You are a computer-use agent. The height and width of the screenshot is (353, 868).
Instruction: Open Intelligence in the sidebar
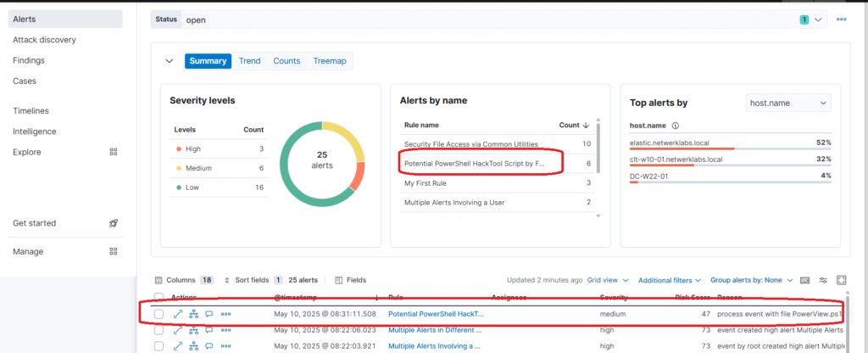pyautogui.click(x=34, y=132)
